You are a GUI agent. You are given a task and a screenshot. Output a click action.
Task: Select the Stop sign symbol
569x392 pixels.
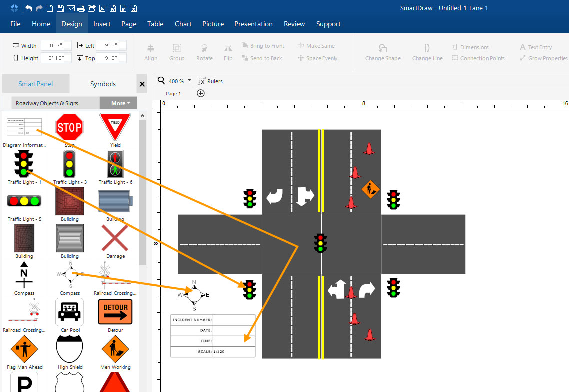(x=69, y=126)
